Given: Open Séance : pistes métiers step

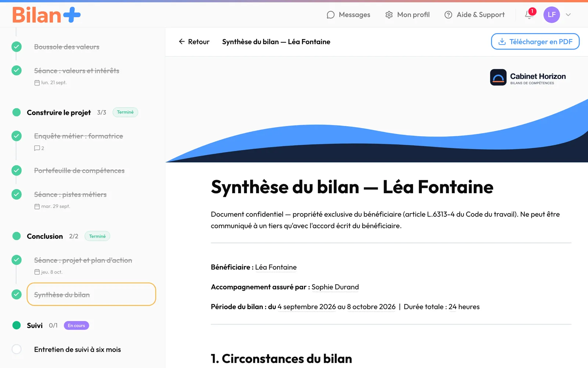Looking at the screenshot, I should coord(70,195).
